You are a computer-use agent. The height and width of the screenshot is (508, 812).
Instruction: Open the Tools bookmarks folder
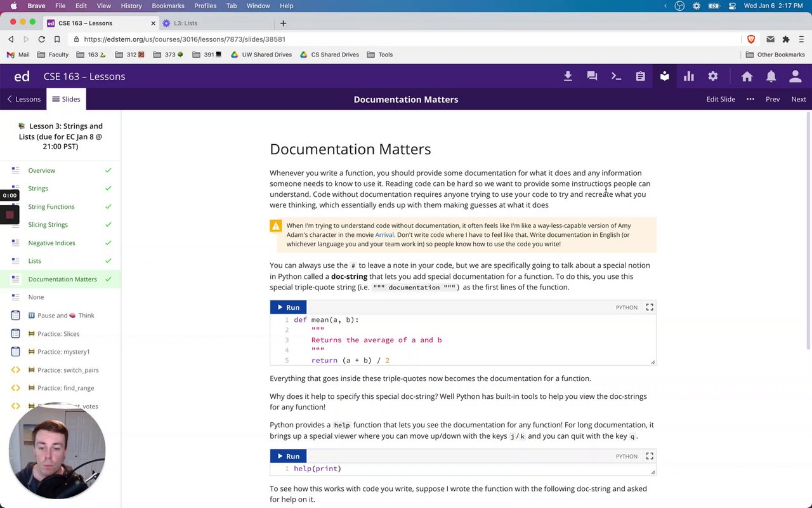click(379, 55)
